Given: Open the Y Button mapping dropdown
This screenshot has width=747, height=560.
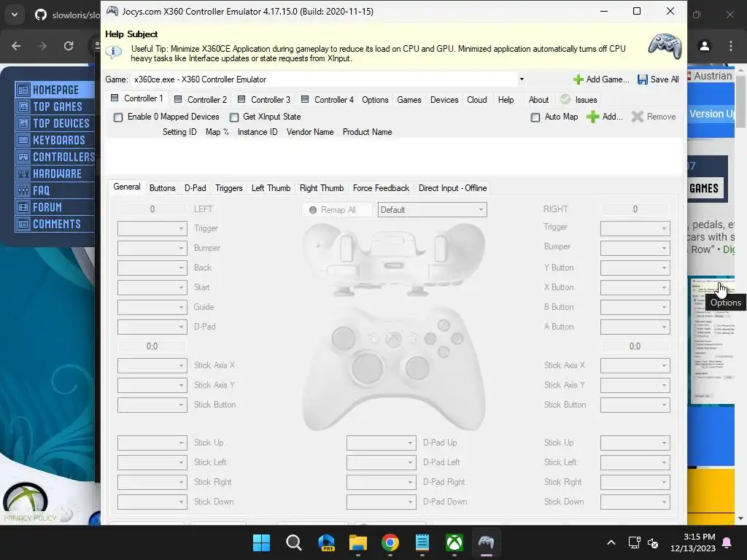Looking at the screenshot, I should pyautogui.click(x=635, y=268).
